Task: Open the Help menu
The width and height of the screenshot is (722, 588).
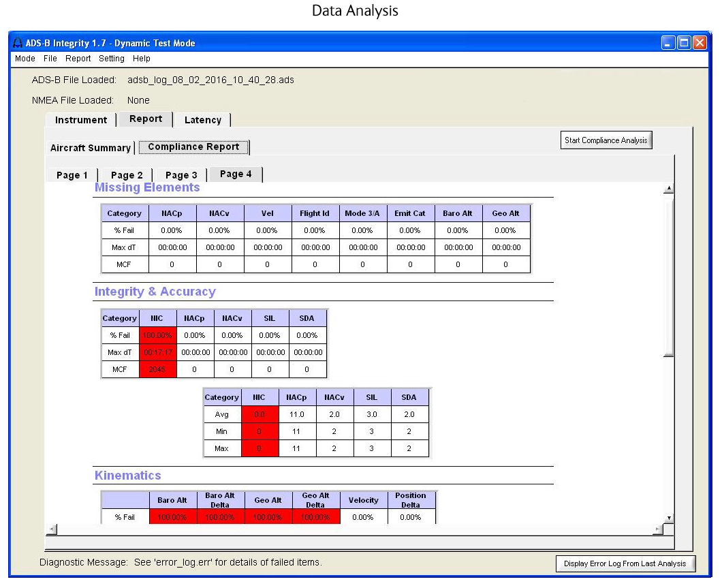Action: pyautogui.click(x=142, y=59)
